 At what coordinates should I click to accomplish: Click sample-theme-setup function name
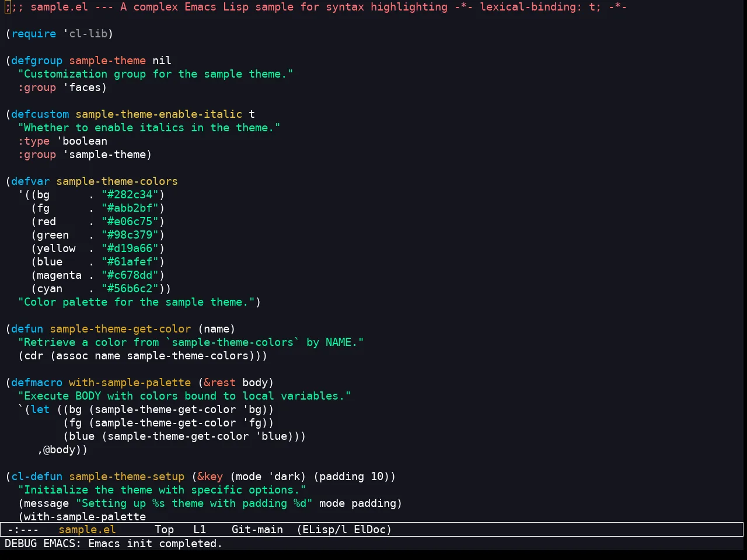click(x=127, y=477)
